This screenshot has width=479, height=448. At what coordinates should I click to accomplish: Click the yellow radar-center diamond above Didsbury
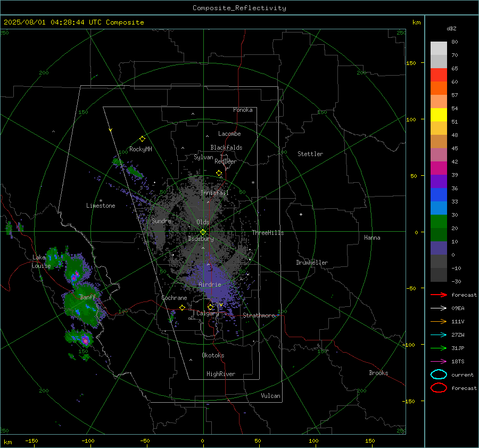[203, 232]
